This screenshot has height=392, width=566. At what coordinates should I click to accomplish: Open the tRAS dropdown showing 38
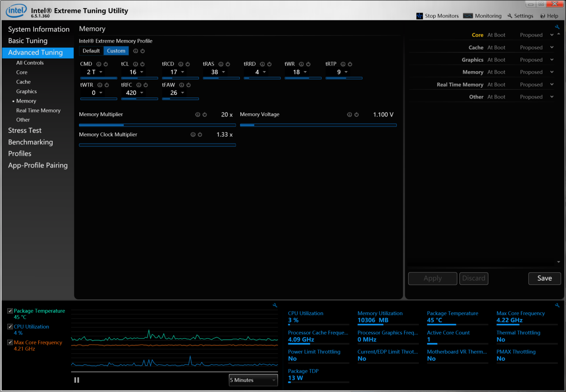point(224,72)
